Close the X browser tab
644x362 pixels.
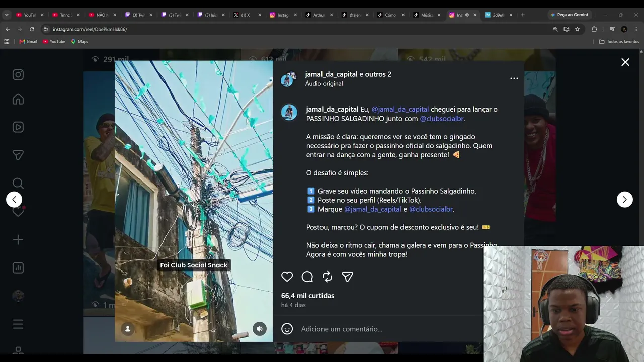point(260,15)
